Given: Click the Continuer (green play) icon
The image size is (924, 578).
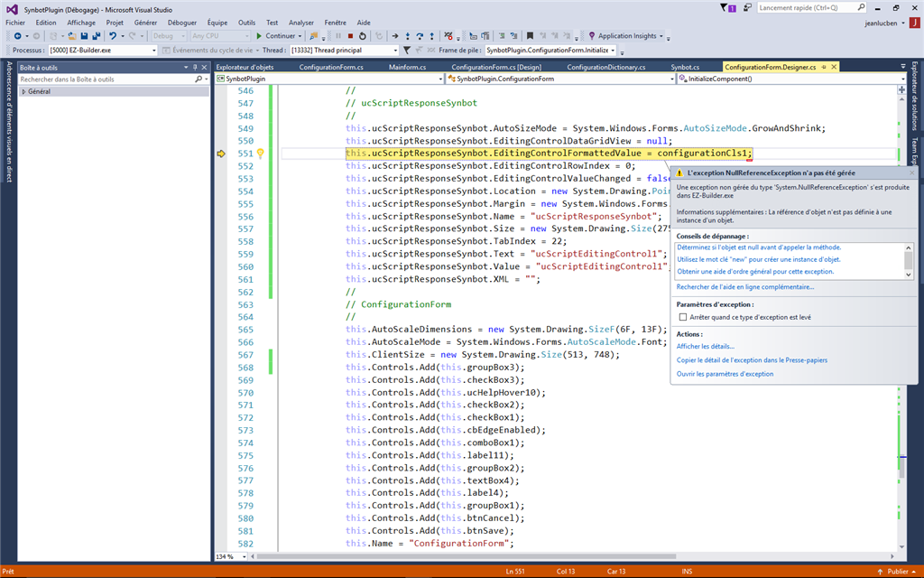Looking at the screenshot, I should pyautogui.click(x=257, y=37).
